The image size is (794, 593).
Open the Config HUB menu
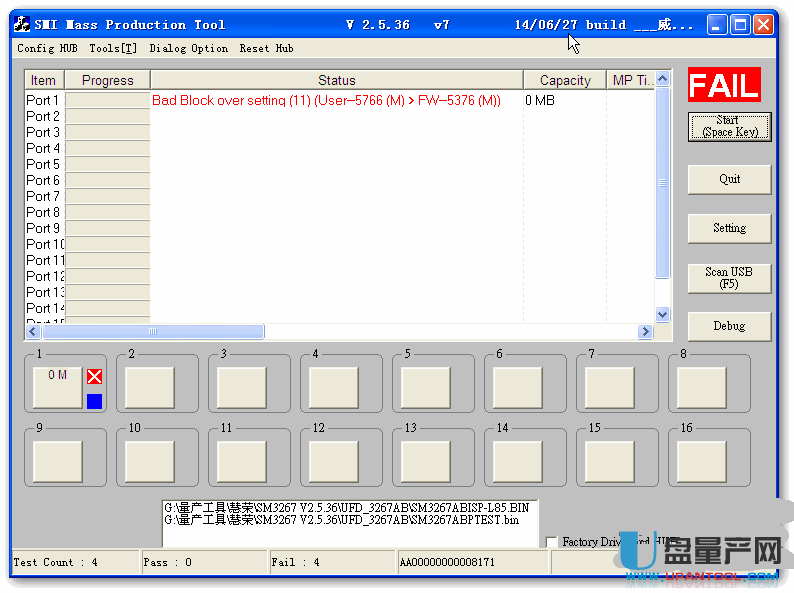[x=47, y=48]
